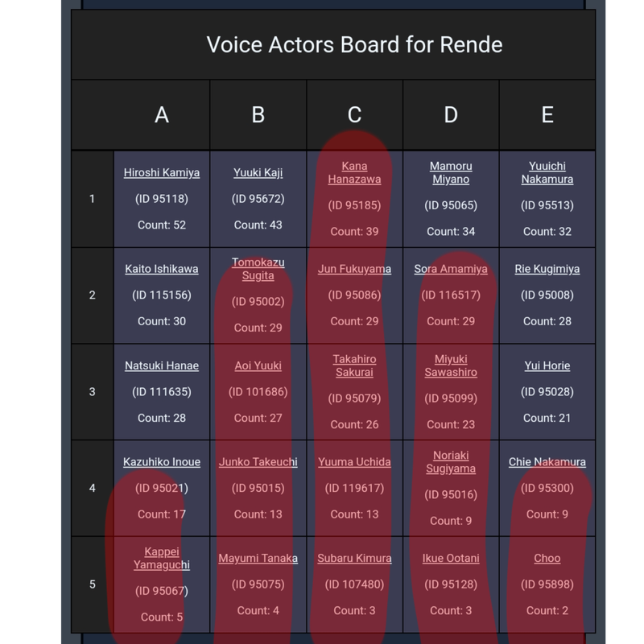Click the text 'Count: 52'
644x644 pixels.
pos(162,225)
